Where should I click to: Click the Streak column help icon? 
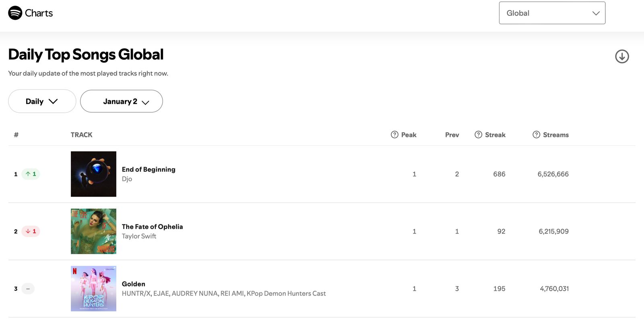[x=478, y=135]
